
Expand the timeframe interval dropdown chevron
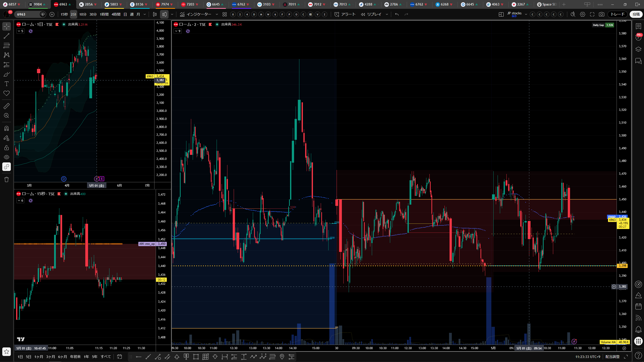pos(145,14)
